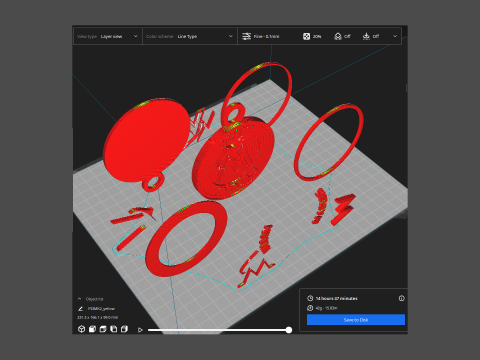Viewport: 480px width, 360px height.
Task: Click the support icon showing off
Action: [x=338, y=36]
